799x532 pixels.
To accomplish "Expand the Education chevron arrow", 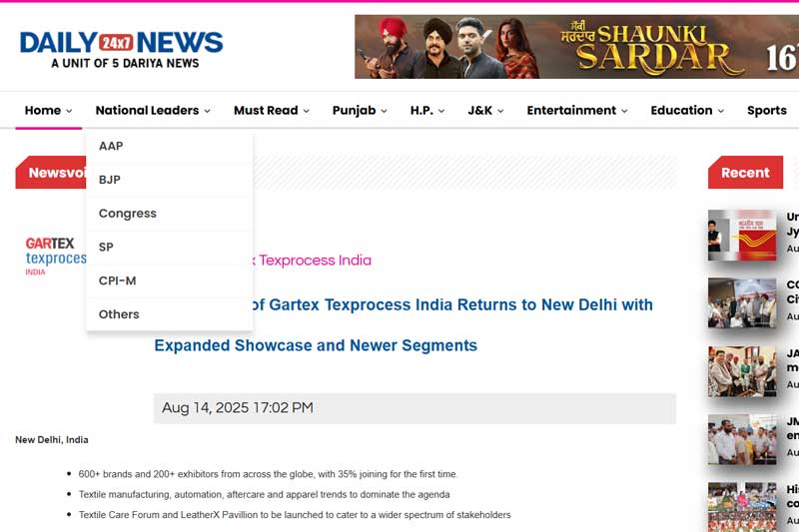I will click(x=721, y=111).
